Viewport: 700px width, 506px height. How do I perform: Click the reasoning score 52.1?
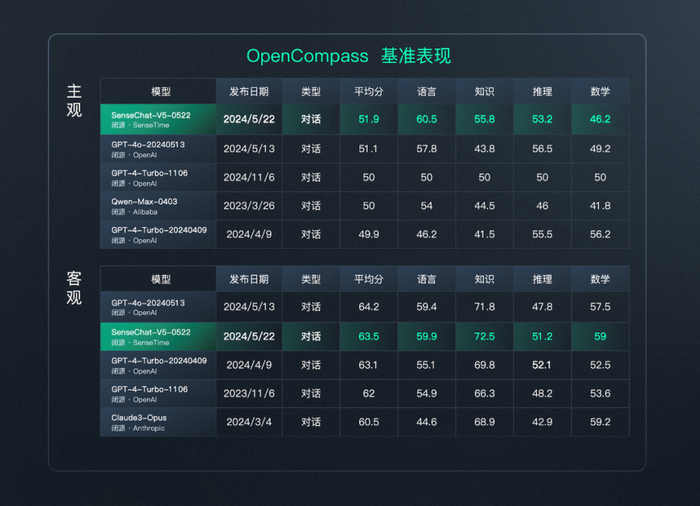coord(542,365)
